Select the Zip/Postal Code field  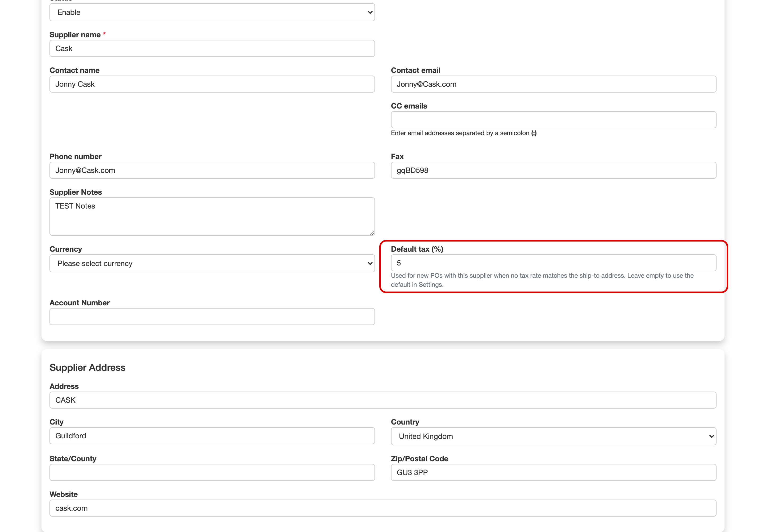click(553, 472)
